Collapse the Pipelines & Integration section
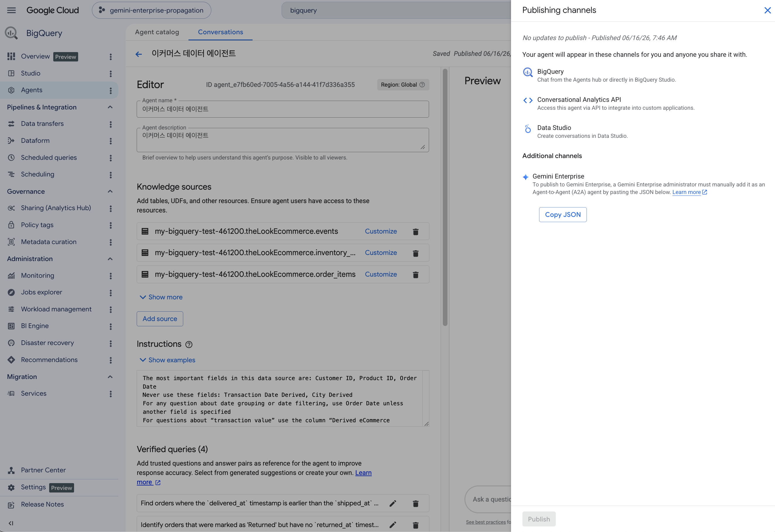 pos(110,107)
